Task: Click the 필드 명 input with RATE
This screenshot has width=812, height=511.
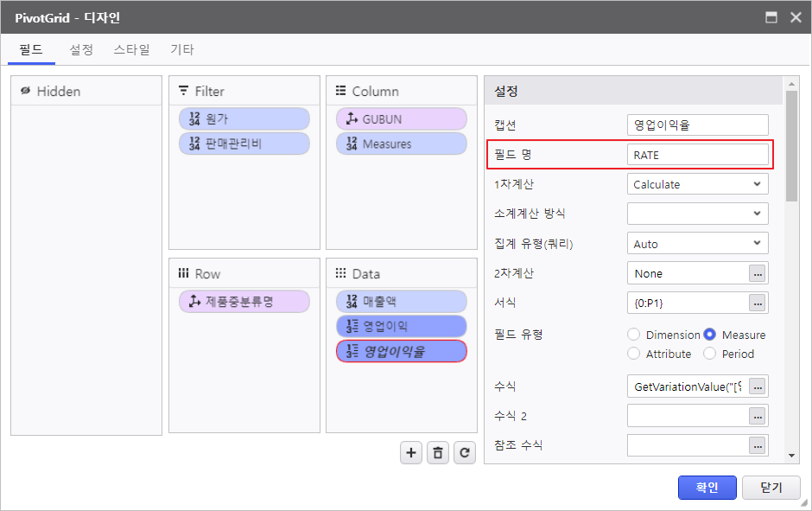Action: pyautogui.click(x=698, y=155)
